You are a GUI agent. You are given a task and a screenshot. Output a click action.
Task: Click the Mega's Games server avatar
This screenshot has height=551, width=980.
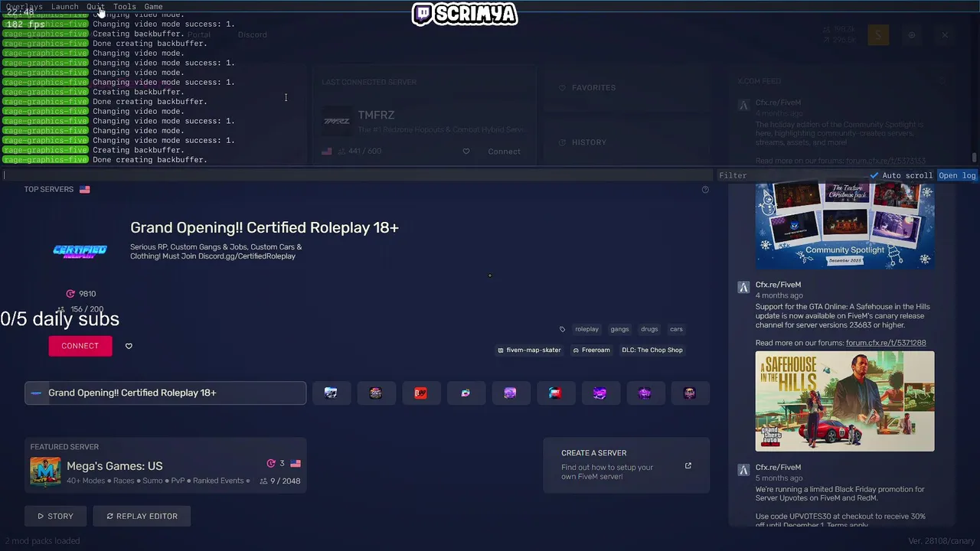(x=45, y=471)
